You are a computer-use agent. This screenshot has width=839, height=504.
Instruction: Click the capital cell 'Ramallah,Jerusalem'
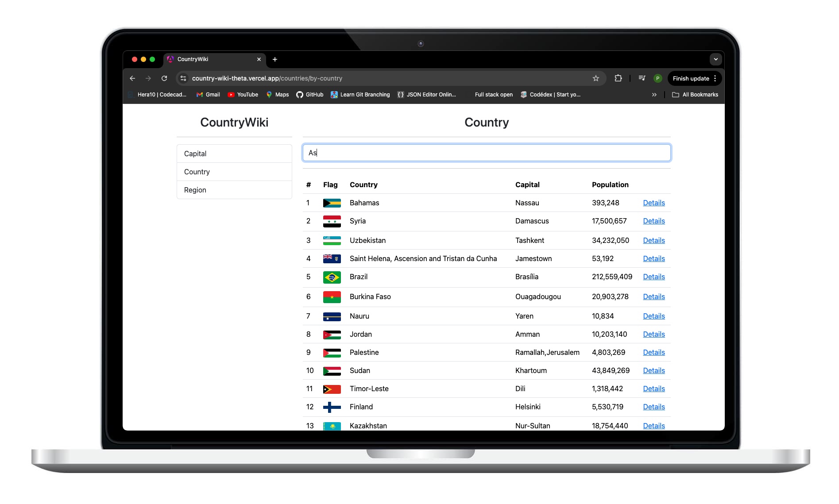[x=547, y=352]
